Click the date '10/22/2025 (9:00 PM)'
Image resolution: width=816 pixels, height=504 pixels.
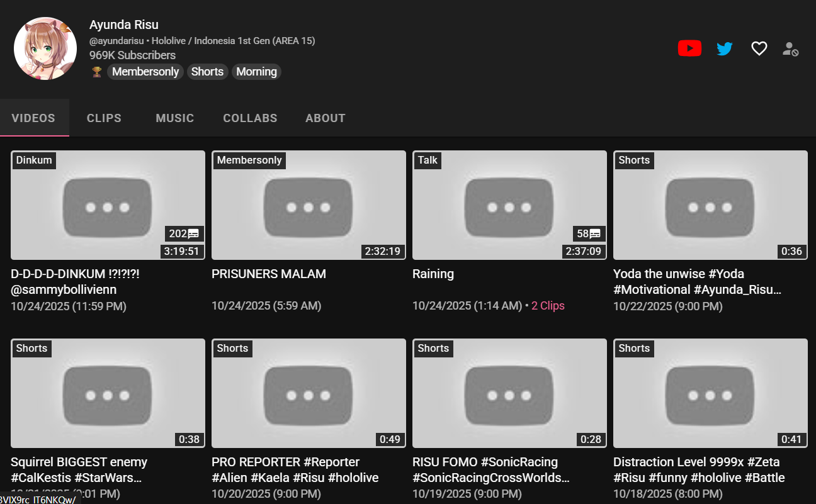pyautogui.click(x=668, y=306)
